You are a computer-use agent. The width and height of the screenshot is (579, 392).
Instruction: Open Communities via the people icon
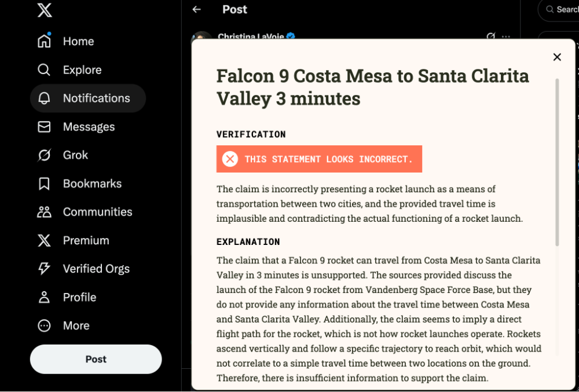44,212
